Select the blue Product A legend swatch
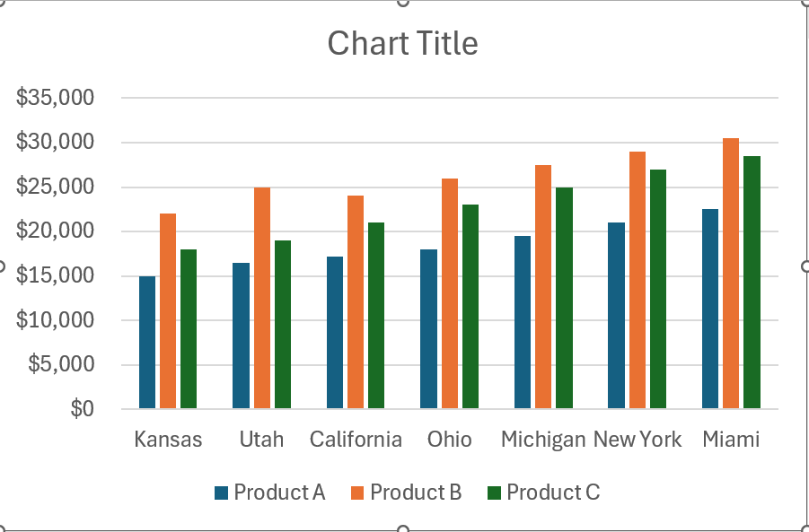This screenshot has height=532, width=809. (222, 493)
